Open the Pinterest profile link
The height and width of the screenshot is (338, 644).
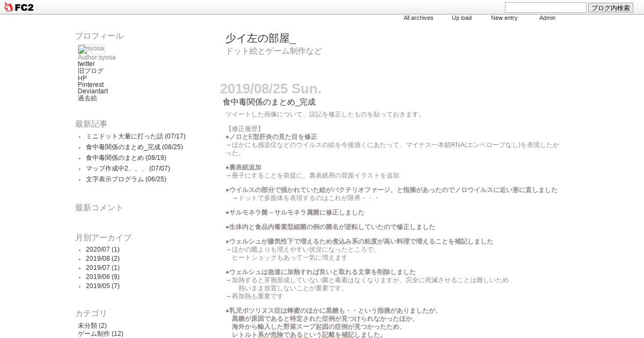91,85
